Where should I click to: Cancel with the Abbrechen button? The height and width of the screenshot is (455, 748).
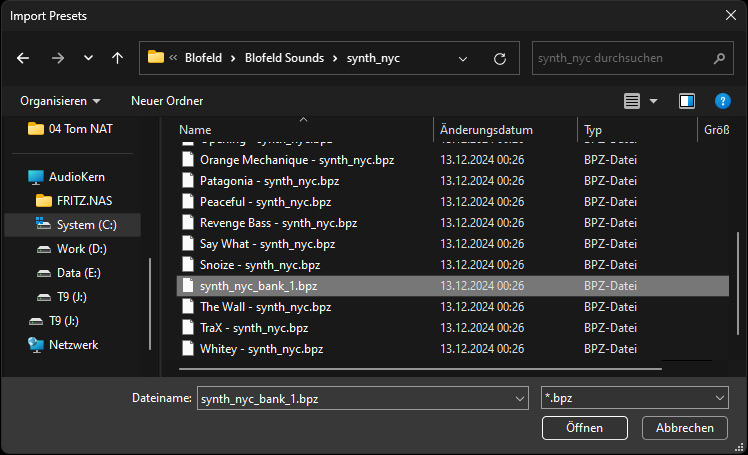(x=685, y=428)
